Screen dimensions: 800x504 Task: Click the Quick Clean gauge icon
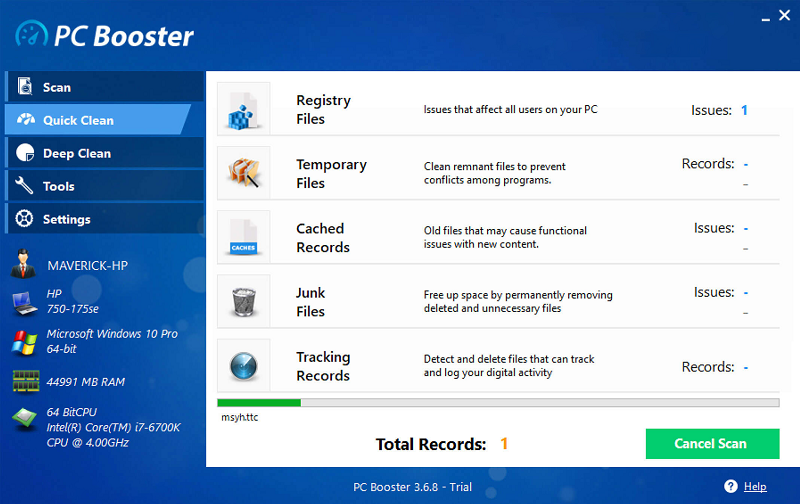[26, 120]
